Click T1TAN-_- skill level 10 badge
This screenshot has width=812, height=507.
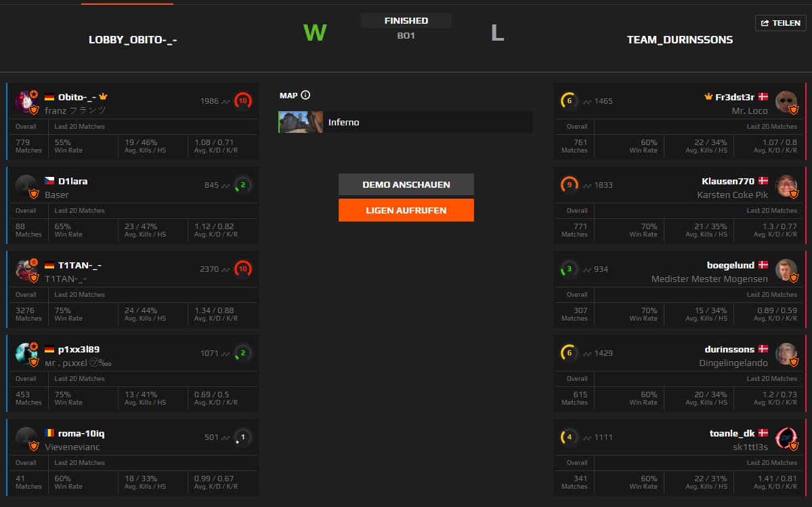pos(243,268)
